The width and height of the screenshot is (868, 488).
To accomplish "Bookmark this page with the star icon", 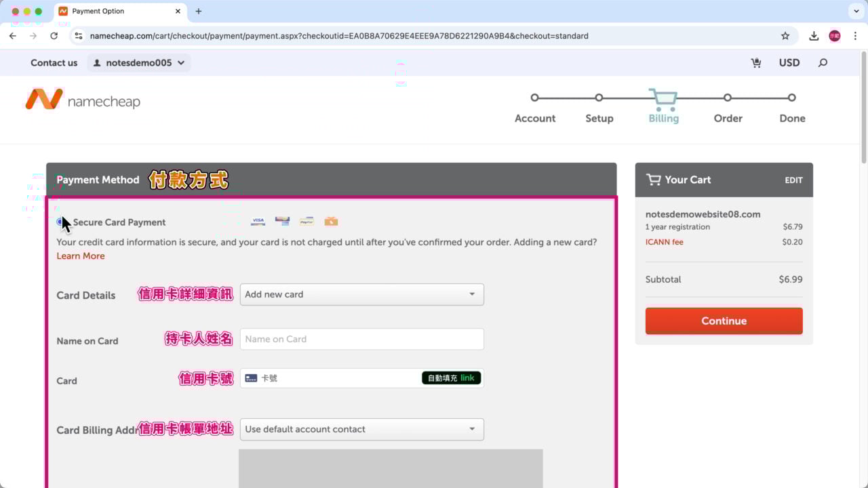I will 785,36.
